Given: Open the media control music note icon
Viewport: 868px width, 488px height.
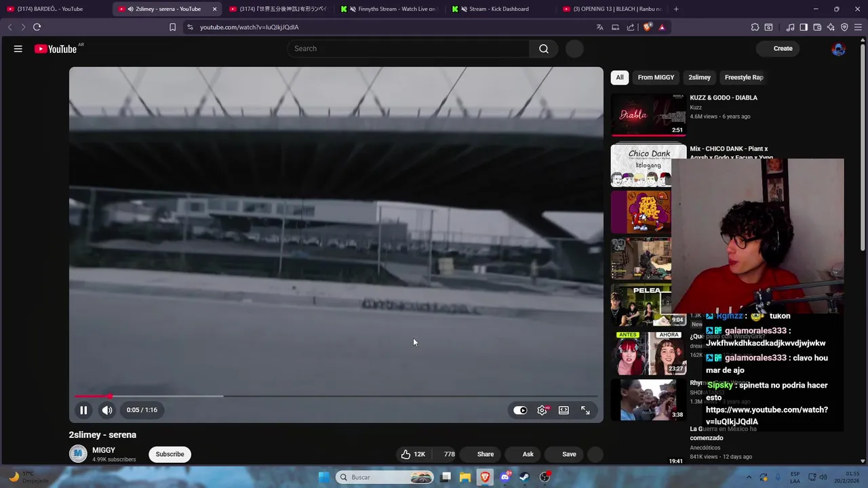Looking at the screenshot, I should tap(790, 27).
